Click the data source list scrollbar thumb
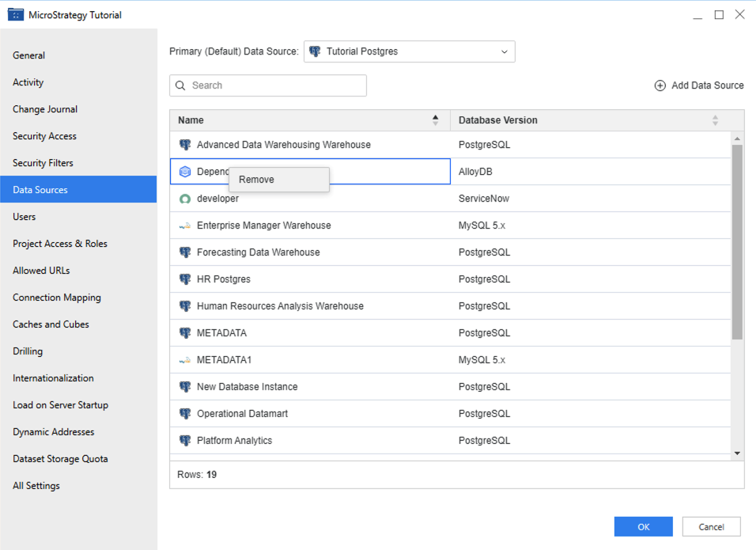 [737, 241]
